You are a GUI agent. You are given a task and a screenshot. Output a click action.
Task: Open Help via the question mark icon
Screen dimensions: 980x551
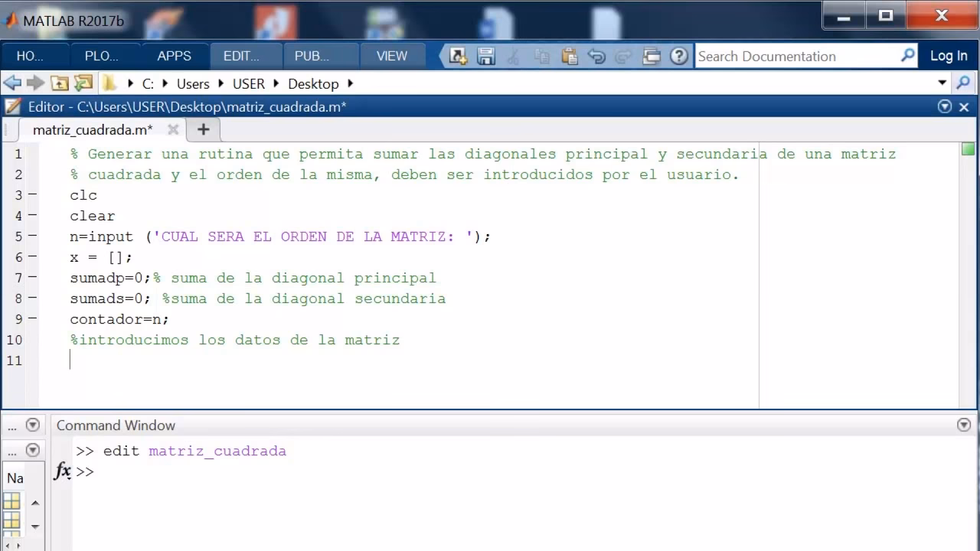pos(679,56)
